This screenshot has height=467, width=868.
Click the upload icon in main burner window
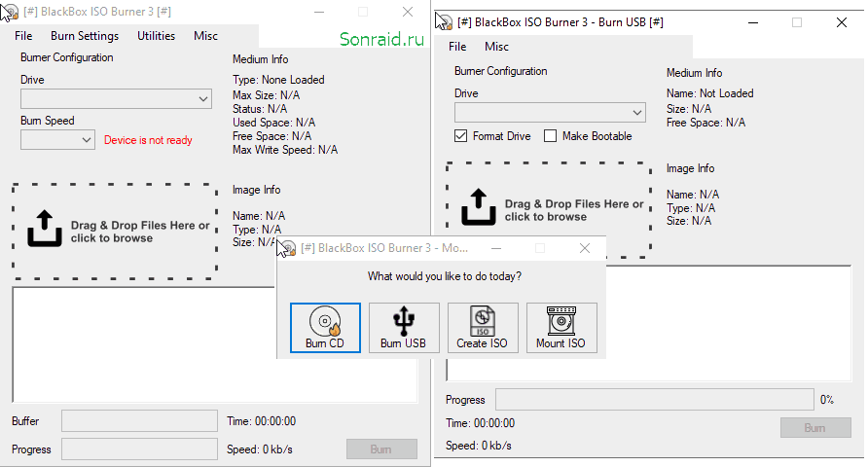[45, 228]
